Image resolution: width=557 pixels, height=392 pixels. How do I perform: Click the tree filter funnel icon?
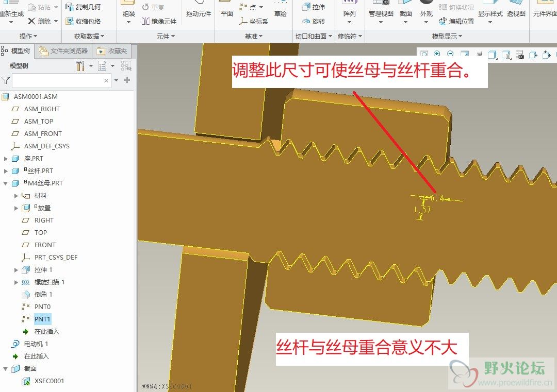coord(5,80)
